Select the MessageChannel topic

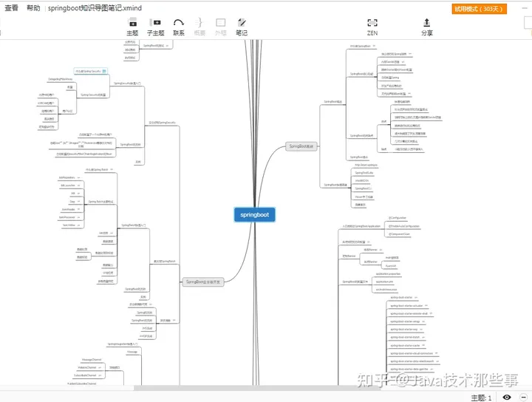click(x=92, y=360)
